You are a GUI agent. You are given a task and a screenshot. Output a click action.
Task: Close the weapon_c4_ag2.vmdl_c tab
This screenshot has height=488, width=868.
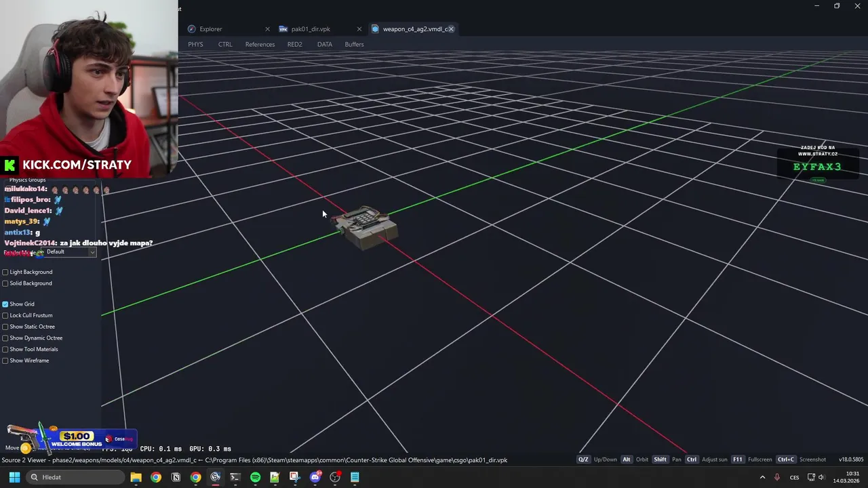point(451,29)
